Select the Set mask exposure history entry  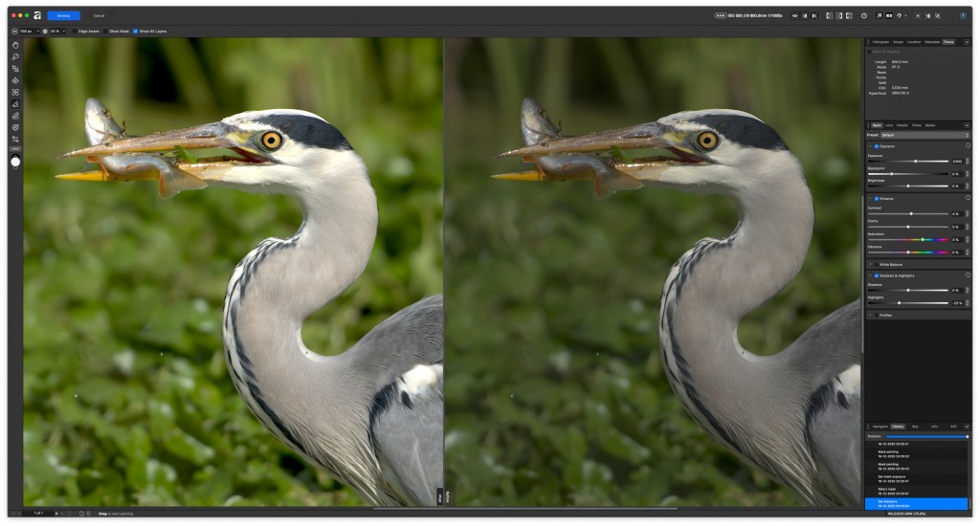916,478
